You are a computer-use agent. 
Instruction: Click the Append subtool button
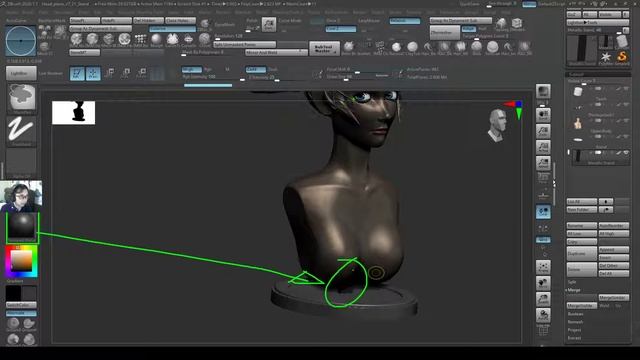(x=613, y=249)
